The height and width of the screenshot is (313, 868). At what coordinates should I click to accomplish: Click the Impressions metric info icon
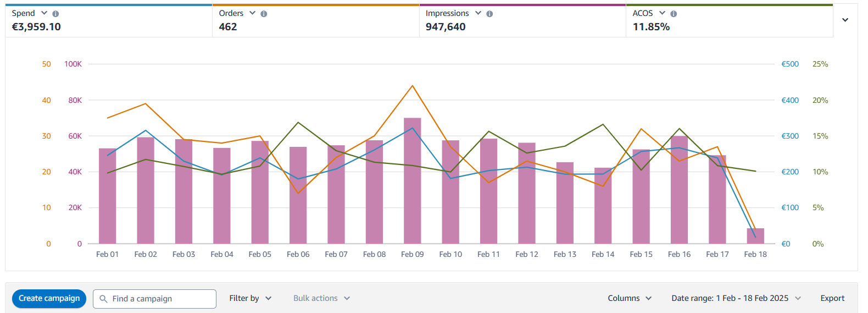click(x=489, y=14)
